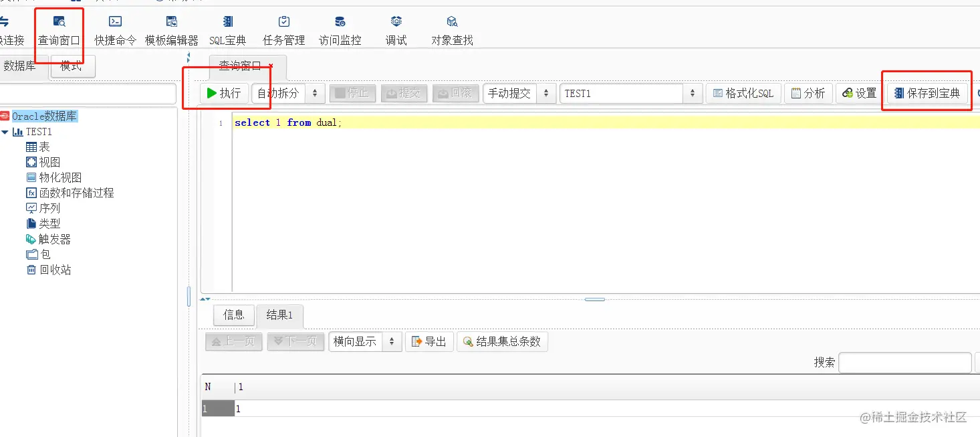Open the 自动拆分 dropdown
The height and width of the screenshot is (437, 980).
pos(289,93)
